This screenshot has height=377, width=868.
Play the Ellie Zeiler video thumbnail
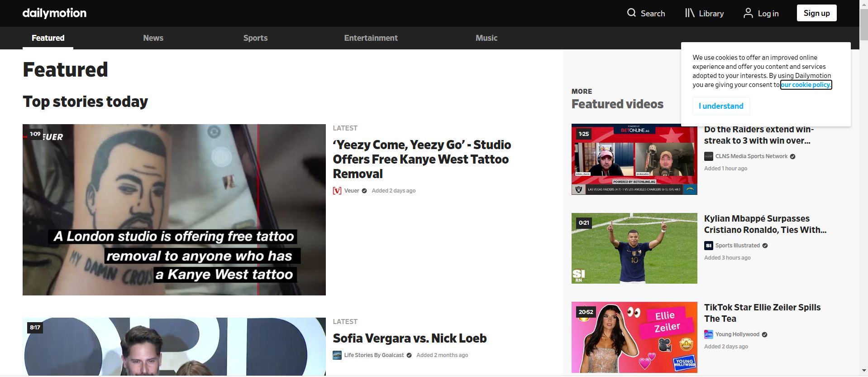pyautogui.click(x=634, y=337)
